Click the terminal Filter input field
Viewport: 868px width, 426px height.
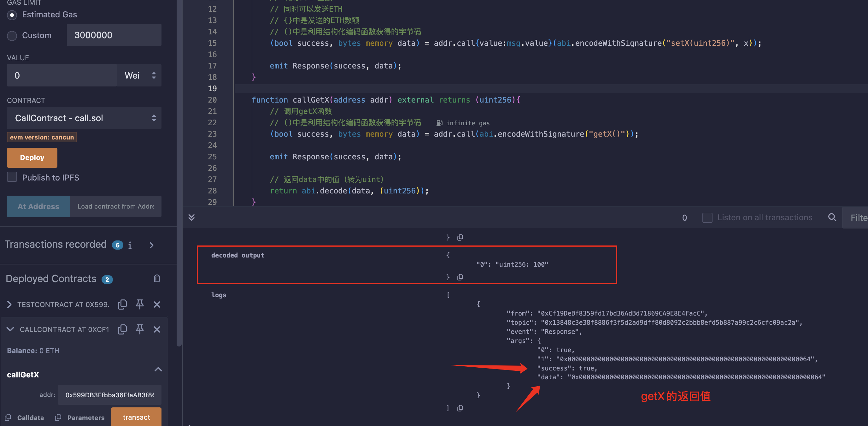point(855,218)
